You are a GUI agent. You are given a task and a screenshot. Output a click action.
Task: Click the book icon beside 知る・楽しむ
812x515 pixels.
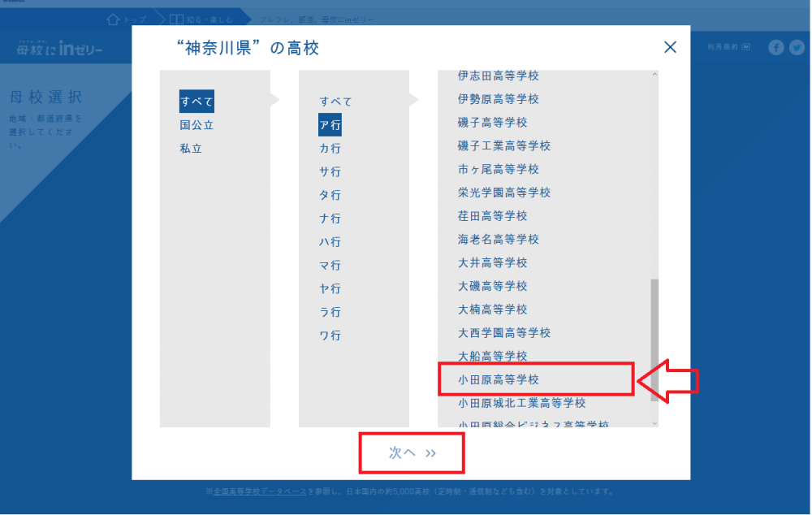tap(176, 18)
